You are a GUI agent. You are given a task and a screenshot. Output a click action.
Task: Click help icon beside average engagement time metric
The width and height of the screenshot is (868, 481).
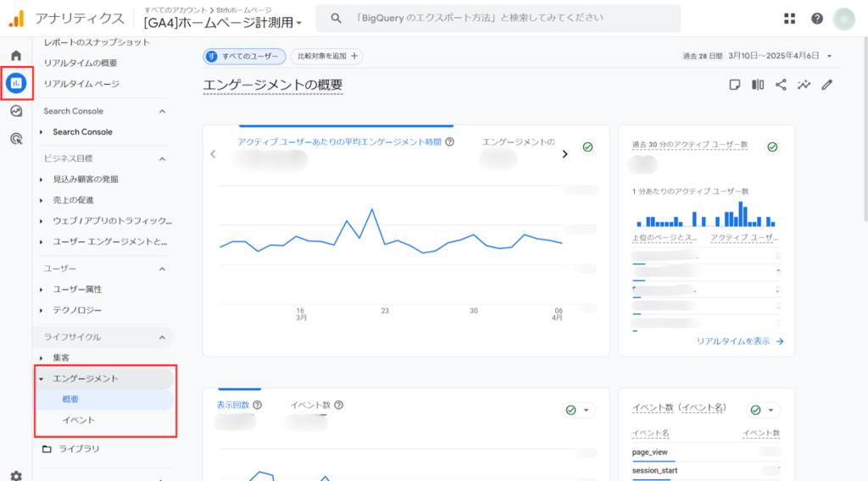(449, 141)
